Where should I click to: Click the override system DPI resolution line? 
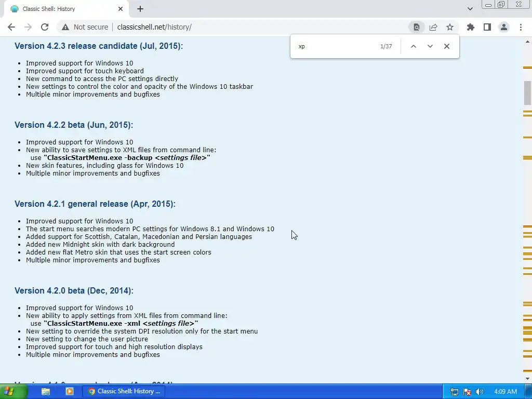[142, 331]
